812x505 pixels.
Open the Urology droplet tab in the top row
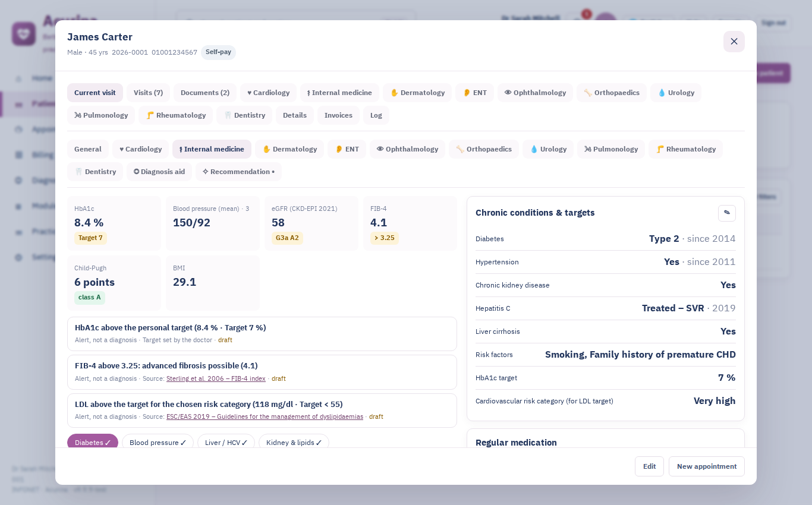[x=676, y=93]
